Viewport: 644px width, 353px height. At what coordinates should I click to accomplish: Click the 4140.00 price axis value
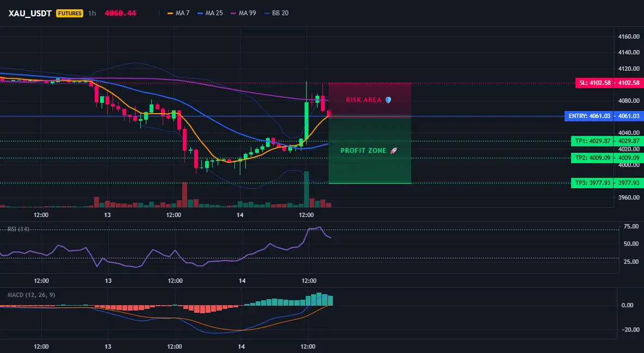[x=629, y=53]
